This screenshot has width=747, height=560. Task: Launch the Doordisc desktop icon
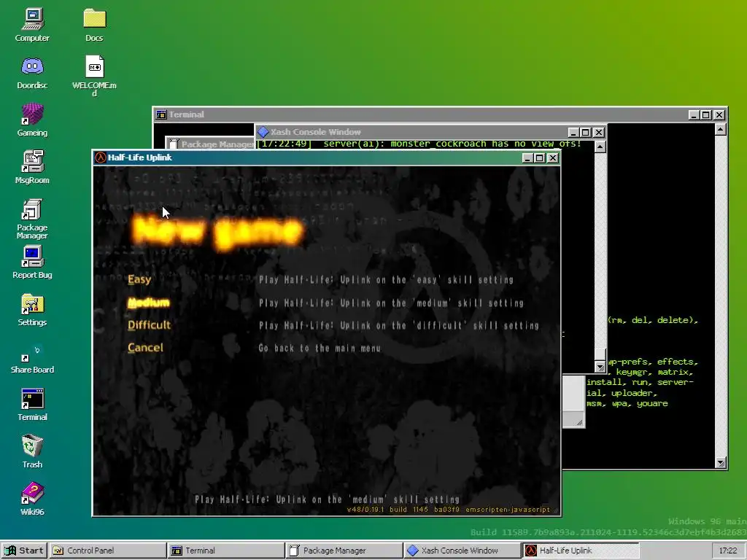(x=32, y=73)
